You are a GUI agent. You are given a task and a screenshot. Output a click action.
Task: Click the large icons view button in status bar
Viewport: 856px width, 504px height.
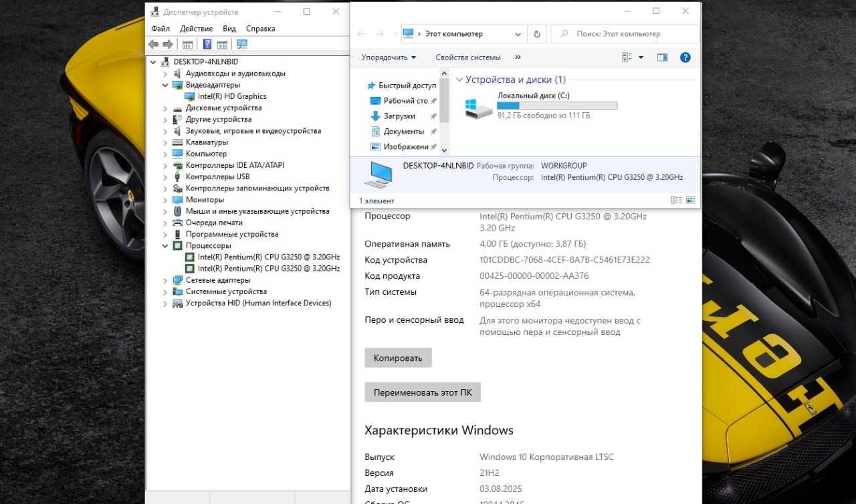point(690,200)
